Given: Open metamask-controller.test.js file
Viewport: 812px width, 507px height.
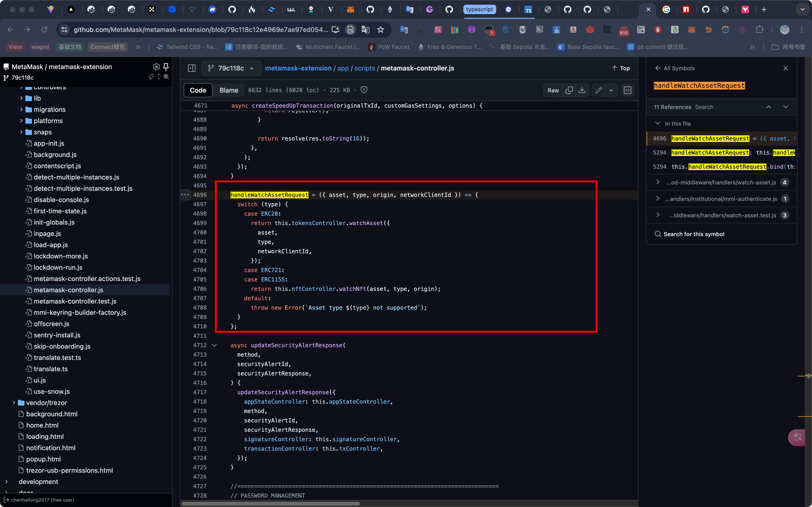Looking at the screenshot, I should point(75,301).
